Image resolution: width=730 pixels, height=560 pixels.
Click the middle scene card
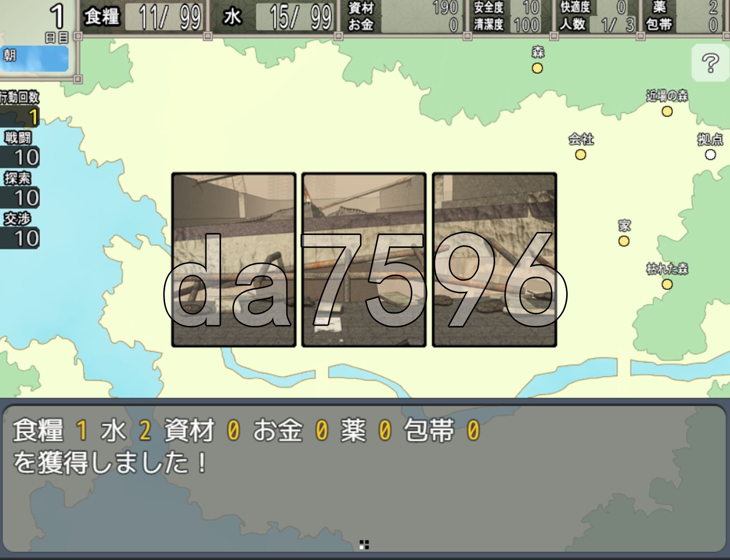pos(364,260)
